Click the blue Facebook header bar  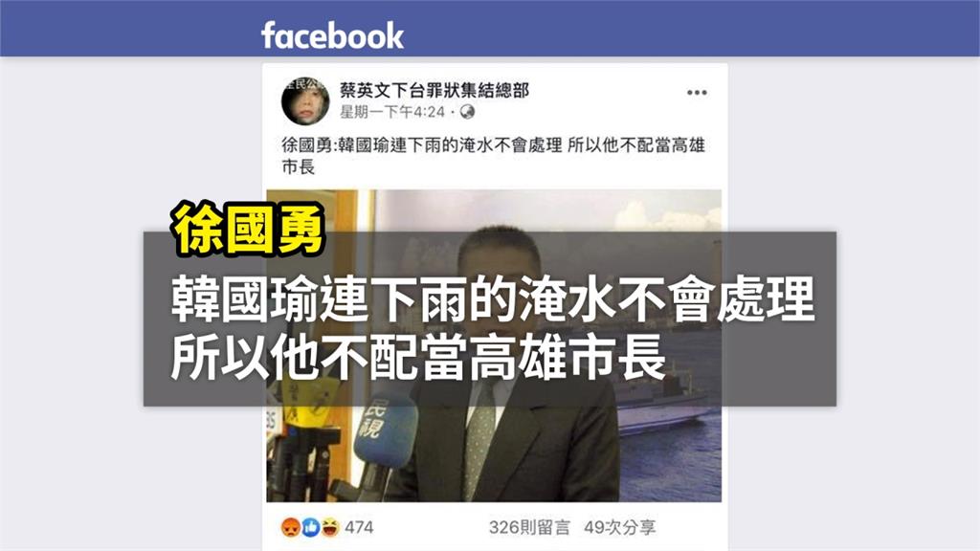pyautogui.click(x=490, y=28)
